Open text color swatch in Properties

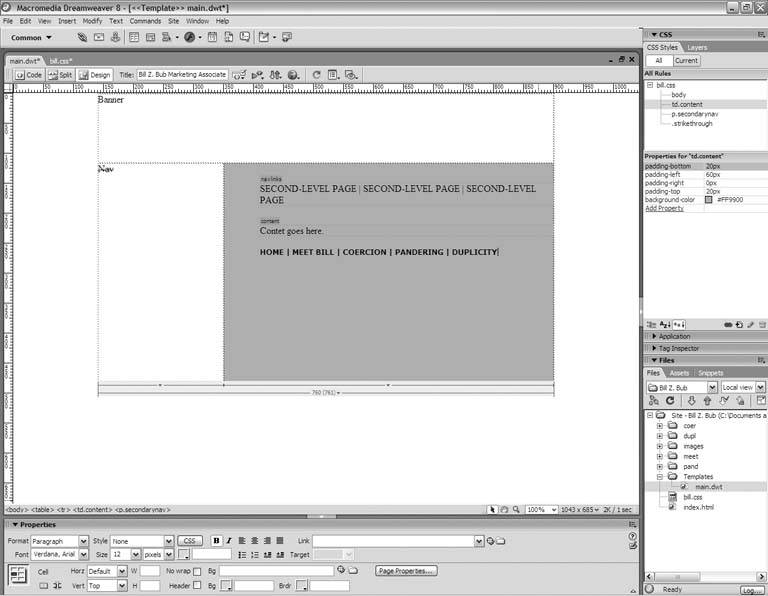(184, 554)
